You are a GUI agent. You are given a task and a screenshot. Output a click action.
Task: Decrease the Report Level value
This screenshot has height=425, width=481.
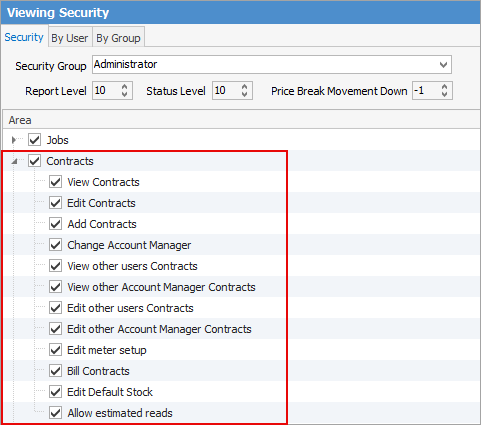pyautogui.click(x=125, y=94)
